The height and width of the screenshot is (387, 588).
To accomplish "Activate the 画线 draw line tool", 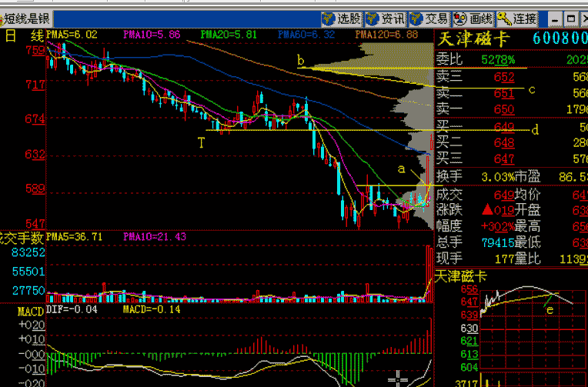I will tap(473, 18).
